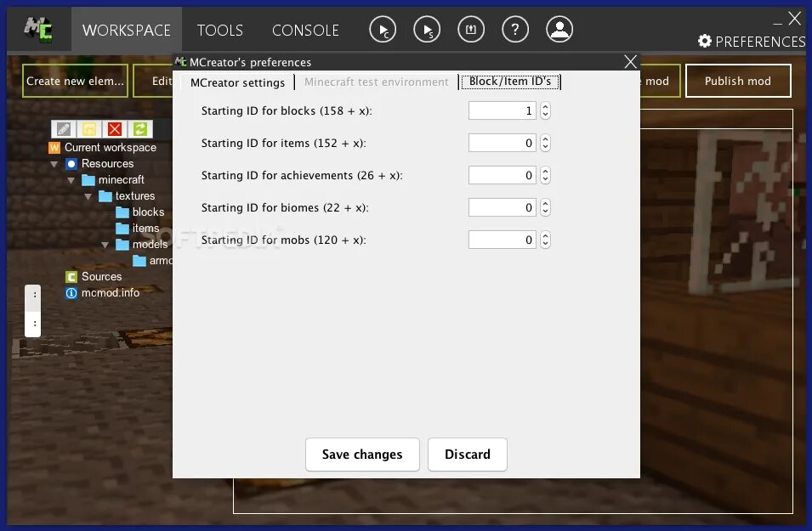Open the CONSOLE tab
This screenshot has height=531, width=812.
[x=305, y=30]
